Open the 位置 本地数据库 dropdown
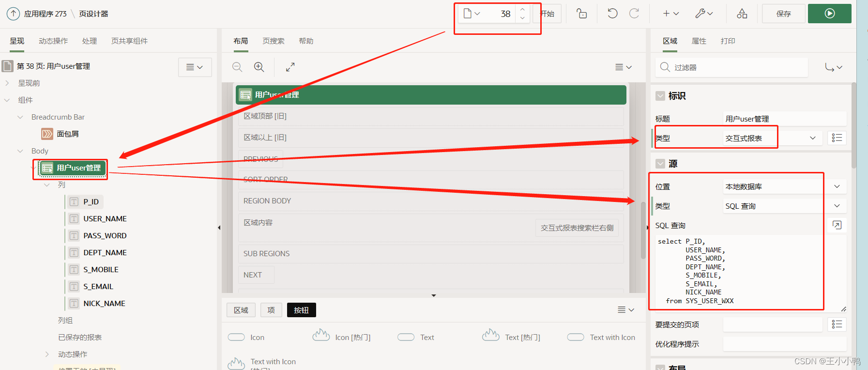868x370 pixels. (784, 186)
